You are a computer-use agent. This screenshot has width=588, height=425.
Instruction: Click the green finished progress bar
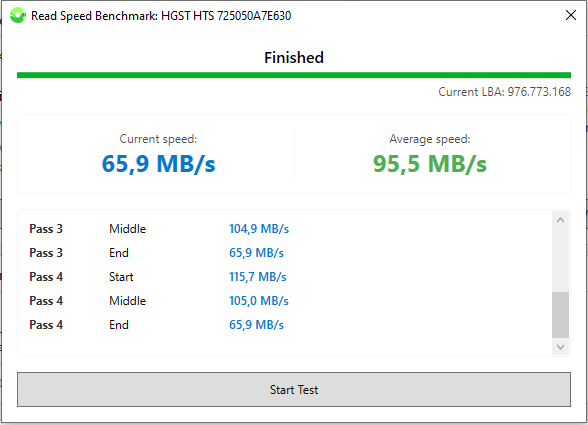coord(294,75)
